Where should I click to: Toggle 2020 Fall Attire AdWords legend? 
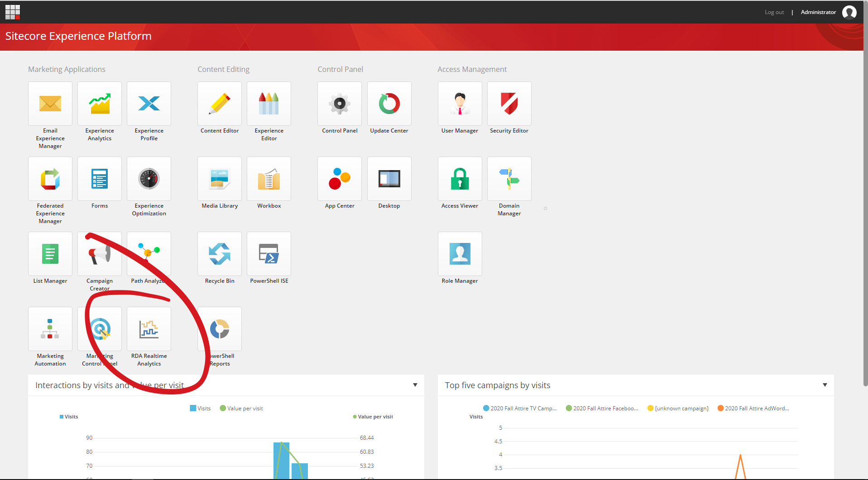click(753, 409)
